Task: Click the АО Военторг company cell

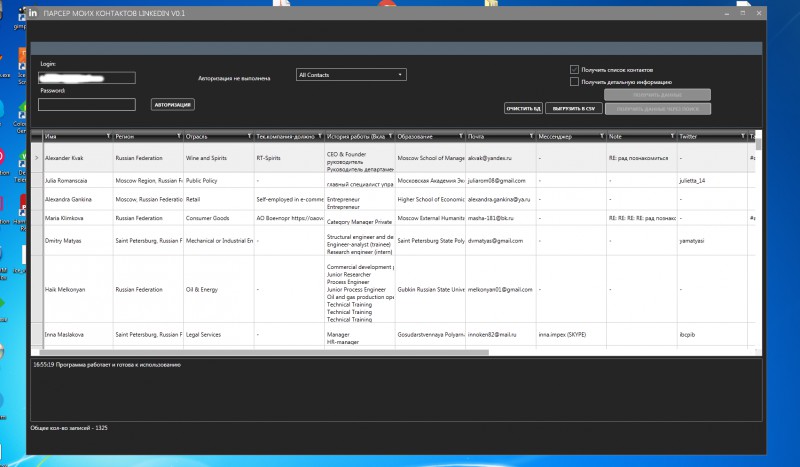Action: pos(289,218)
